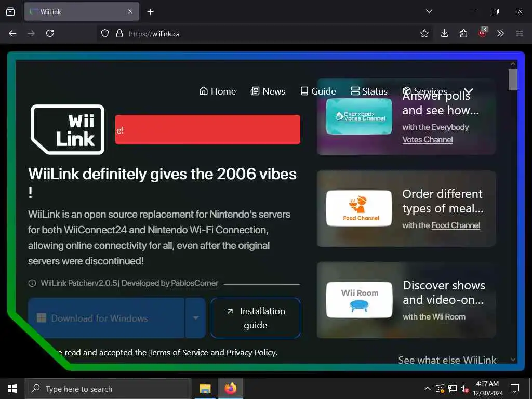The image size is (532, 399).
Task: Click the wiilink.ca address bar
Action: (x=264, y=34)
